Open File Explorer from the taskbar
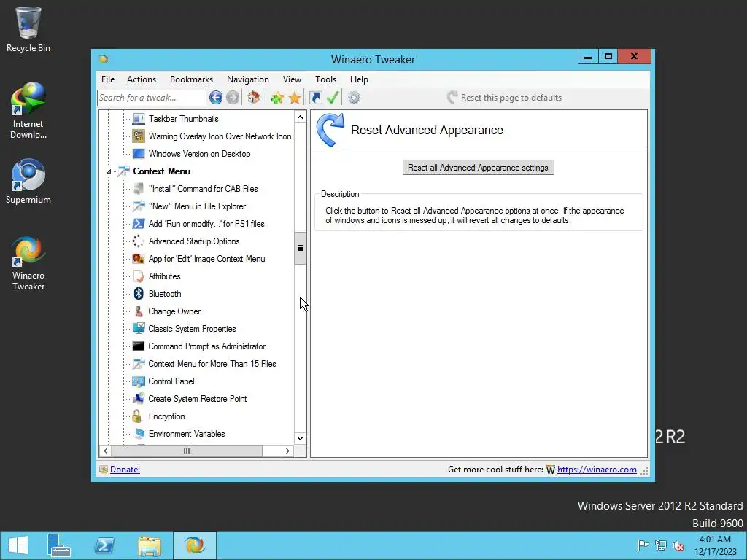747x560 pixels. (x=150, y=545)
